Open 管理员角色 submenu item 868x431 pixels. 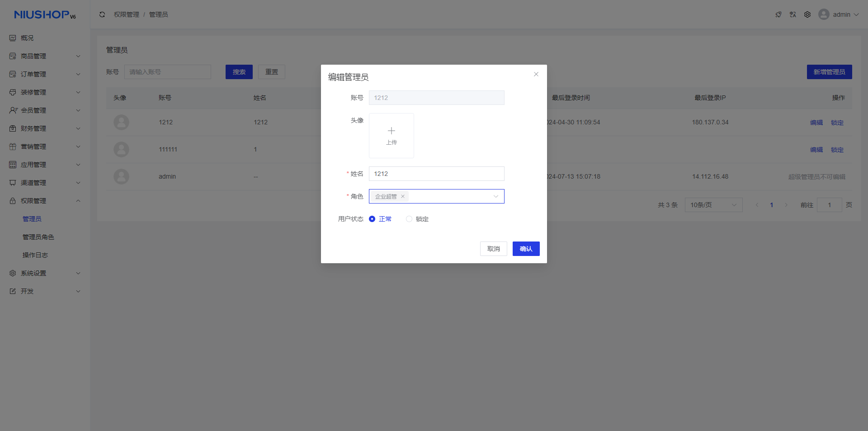coord(38,237)
